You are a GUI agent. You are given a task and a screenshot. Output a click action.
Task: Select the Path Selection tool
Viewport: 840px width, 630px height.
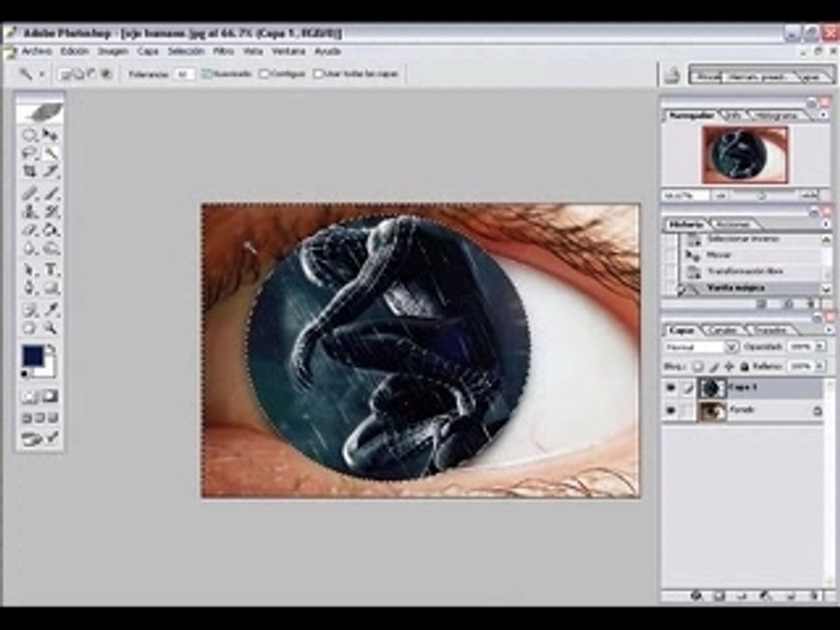(30, 270)
